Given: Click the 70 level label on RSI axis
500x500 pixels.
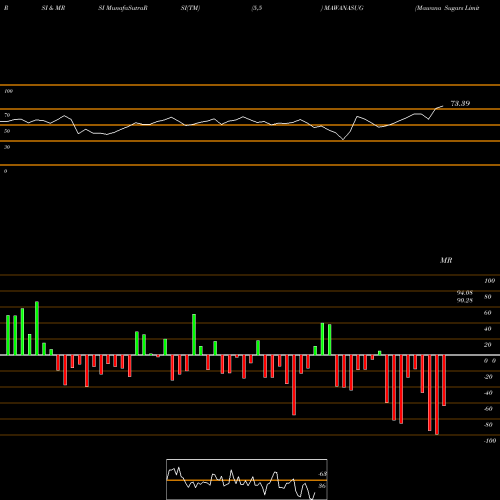Looking at the screenshot, I should pyautogui.click(x=7, y=115).
